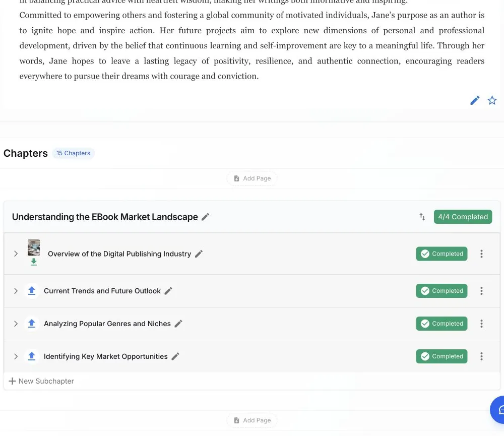Star the author bio with the star icon
The image size is (504, 436).
[x=492, y=100]
